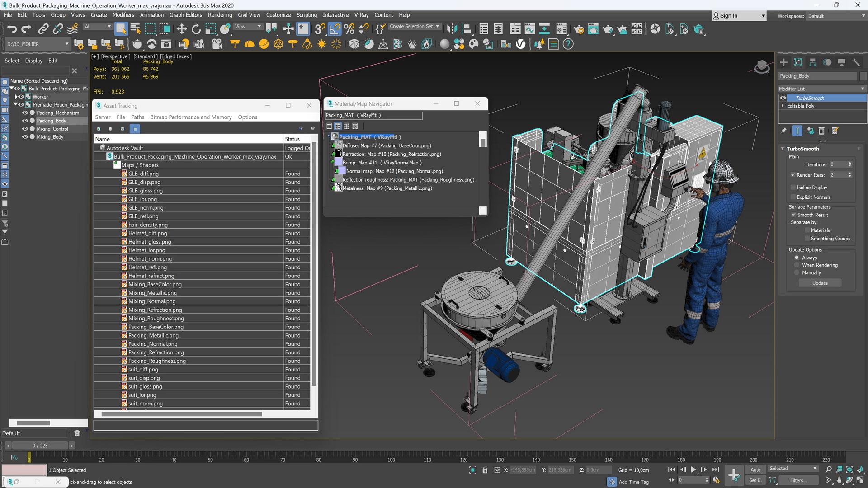Click the TurboSmooth Update button
Image resolution: width=868 pixels, height=488 pixels.
tap(820, 283)
